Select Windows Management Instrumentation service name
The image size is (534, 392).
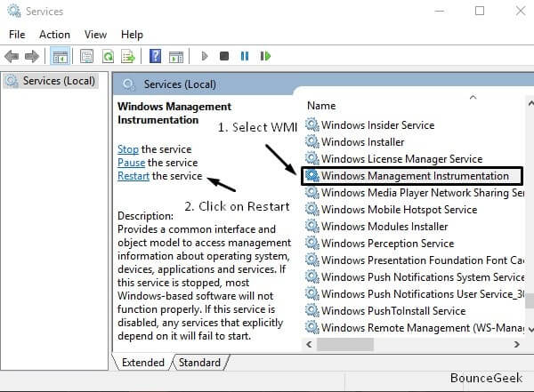(415, 176)
